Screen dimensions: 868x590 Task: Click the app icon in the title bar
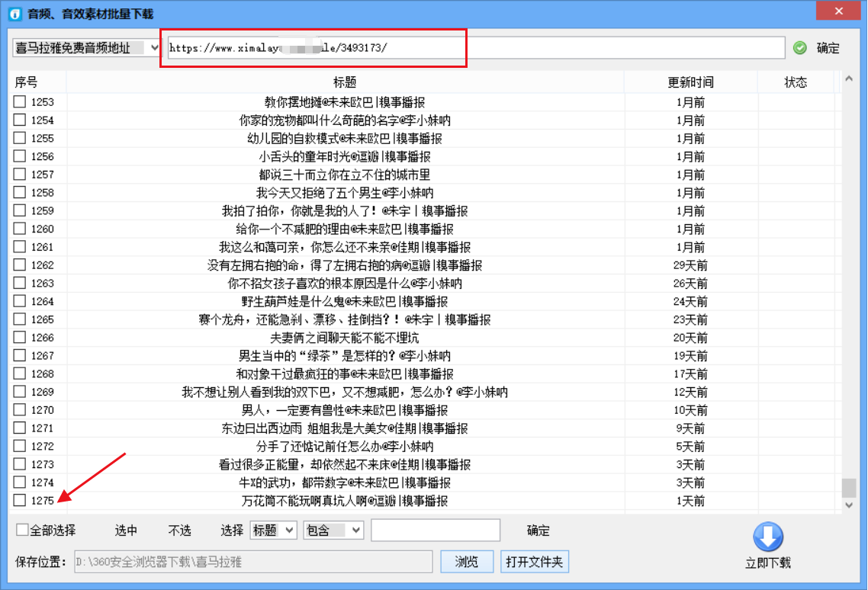15,14
